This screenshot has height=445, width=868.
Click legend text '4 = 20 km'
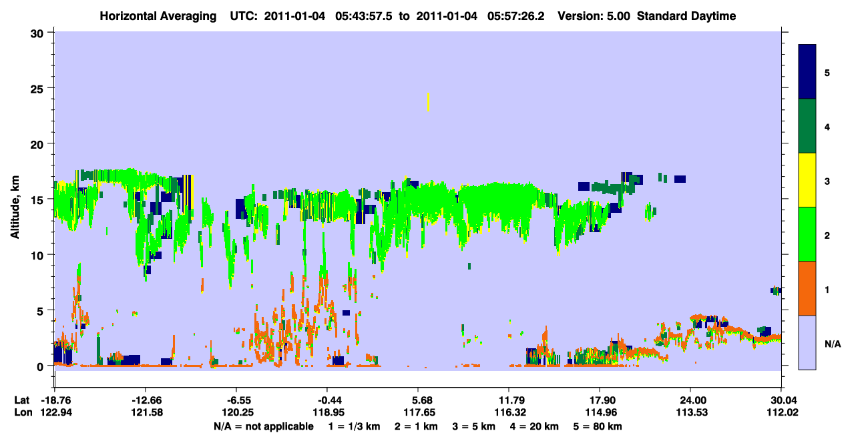coord(535,426)
